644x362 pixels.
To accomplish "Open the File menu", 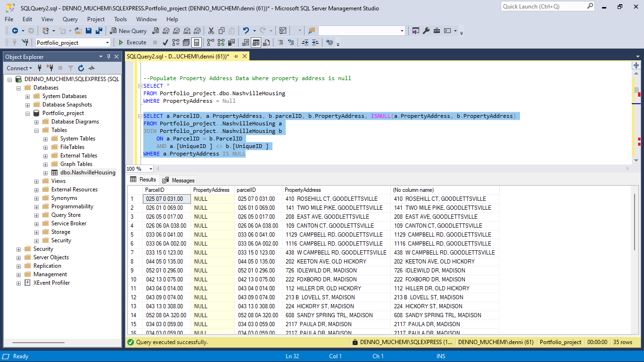I will click(9, 19).
